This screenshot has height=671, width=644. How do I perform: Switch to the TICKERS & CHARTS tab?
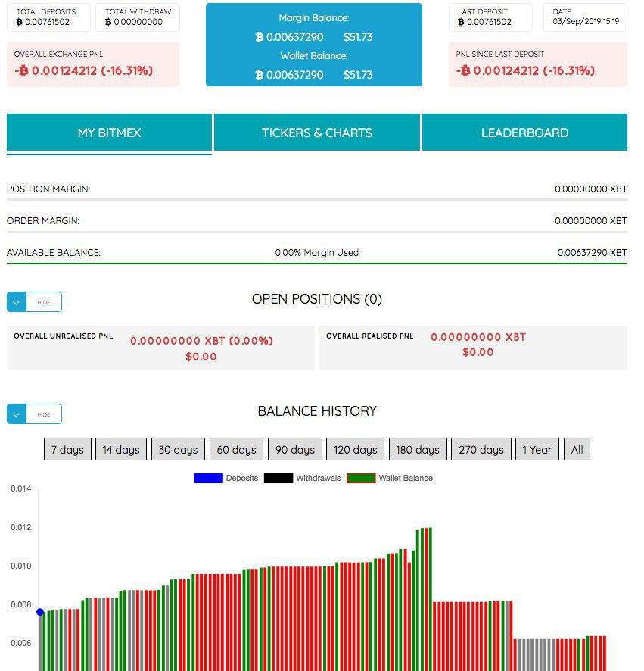[x=317, y=133]
